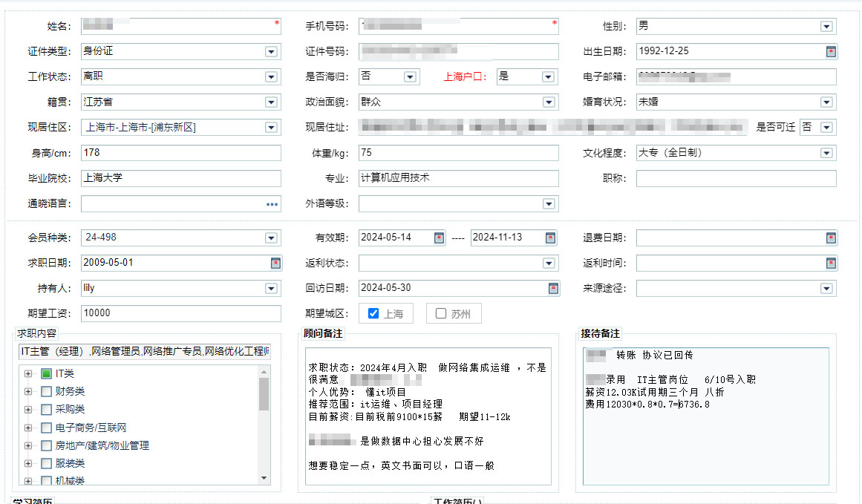Click the 毕业院校 field showing 上海大学

181,178
